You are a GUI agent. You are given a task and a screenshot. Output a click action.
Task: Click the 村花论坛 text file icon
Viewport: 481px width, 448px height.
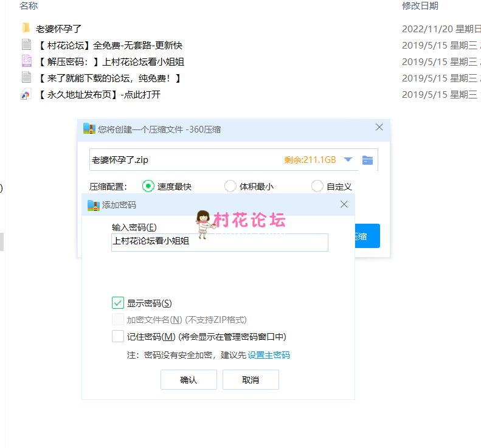pos(26,44)
